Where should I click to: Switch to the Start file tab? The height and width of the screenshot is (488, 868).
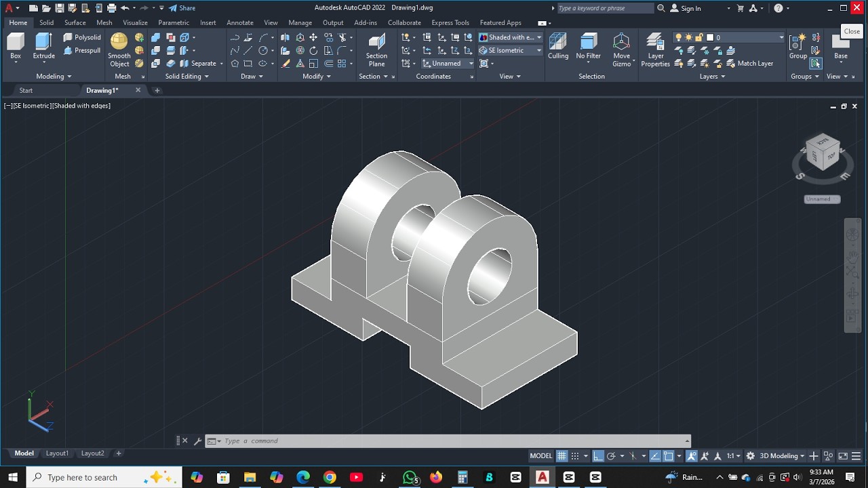pyautogui.click(x=26, y=90)
